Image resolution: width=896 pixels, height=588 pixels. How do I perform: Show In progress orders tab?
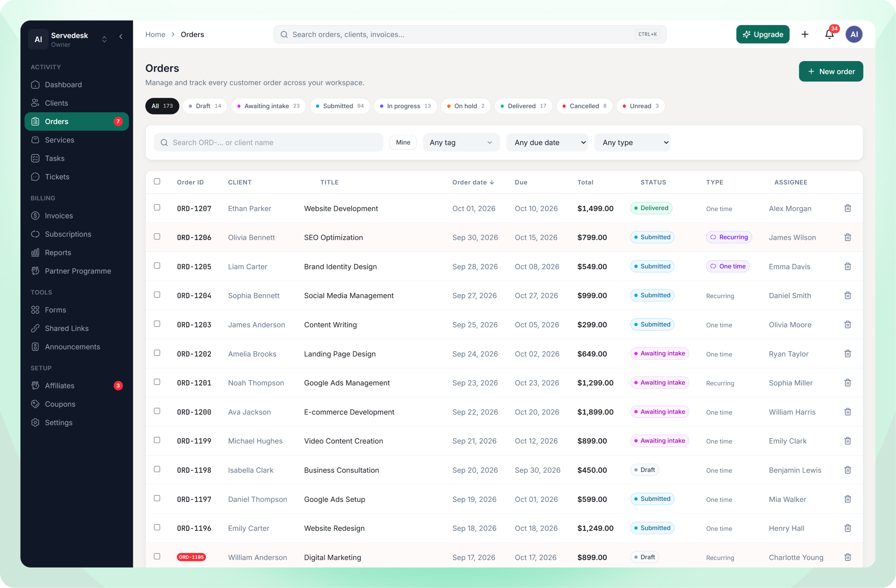pyautogui.click(x=405, y=106)
